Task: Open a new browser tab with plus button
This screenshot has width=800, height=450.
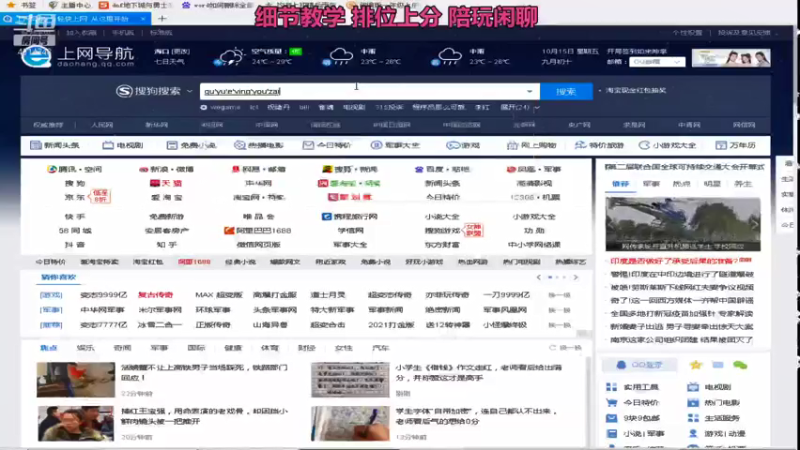Action: pyautogui.click(x=162, y=19)
